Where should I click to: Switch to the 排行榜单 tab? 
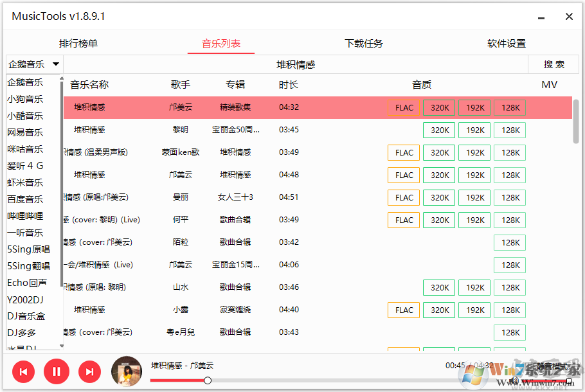pyautogui.click(x=79, y=42)
